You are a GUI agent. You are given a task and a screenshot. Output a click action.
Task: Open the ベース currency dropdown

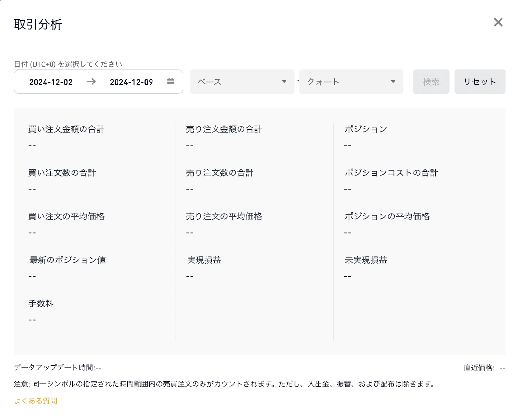coord(242,82)
